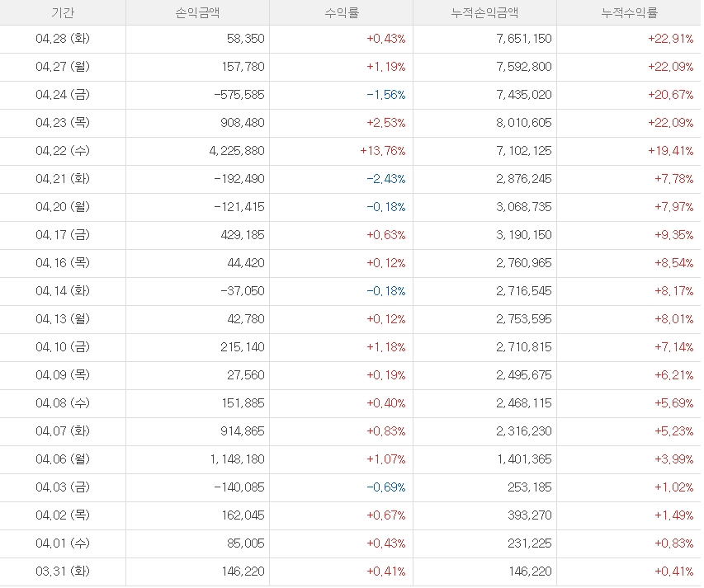The image size is (704, 588).
Task: Click return rate +1.19%
Action: coord(386,66)
